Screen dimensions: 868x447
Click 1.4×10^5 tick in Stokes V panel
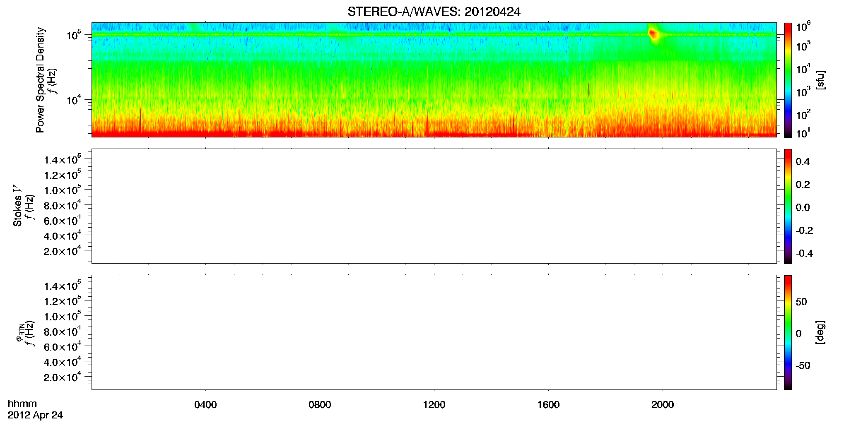62,159
